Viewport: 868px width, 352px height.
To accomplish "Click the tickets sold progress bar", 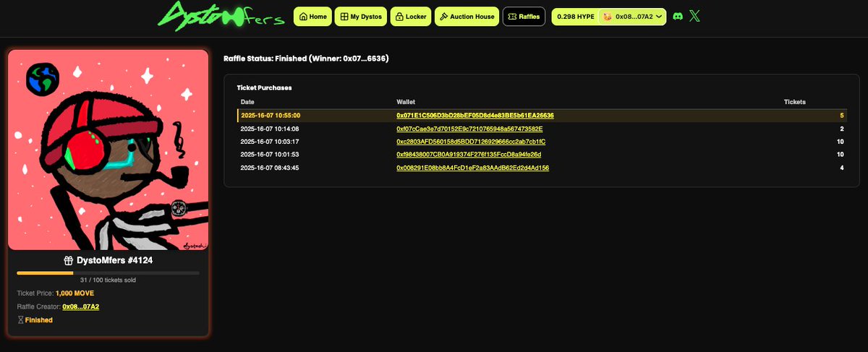I will 108,272.
